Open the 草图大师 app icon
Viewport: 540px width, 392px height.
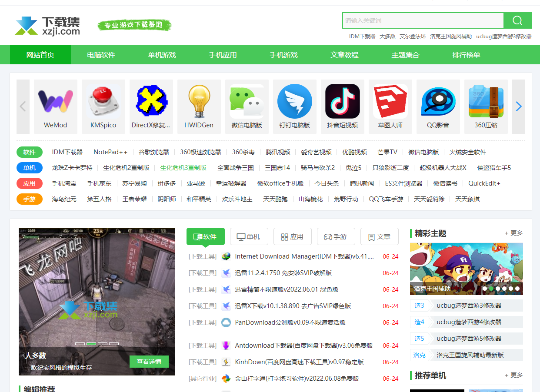[390, 101]
